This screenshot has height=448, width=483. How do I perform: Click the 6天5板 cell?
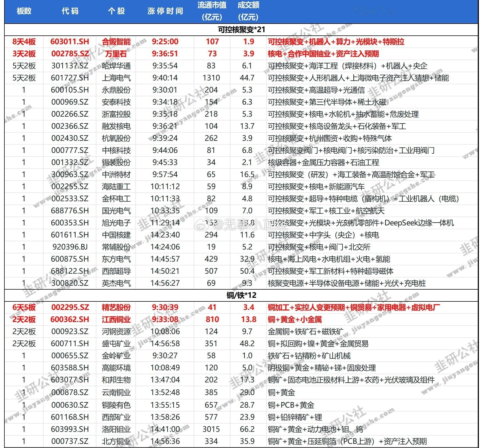[x=24, y=307]
